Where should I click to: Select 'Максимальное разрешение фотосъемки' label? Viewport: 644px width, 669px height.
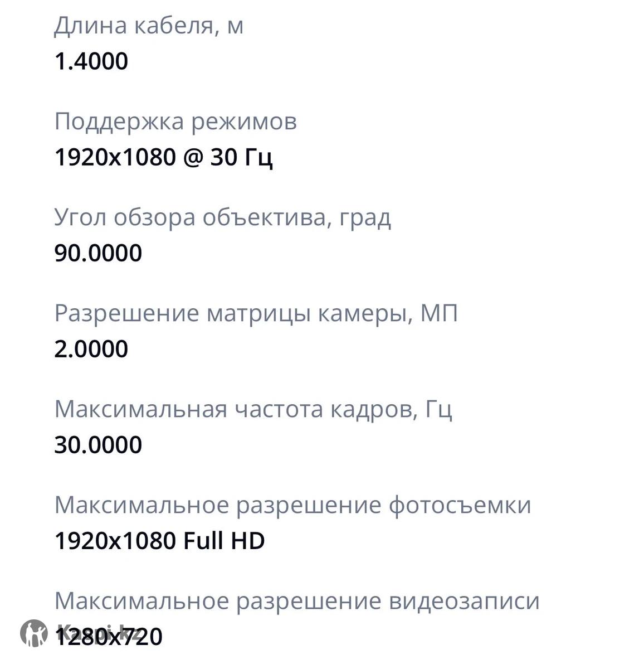pyautogui.click(x=292, y=505)
